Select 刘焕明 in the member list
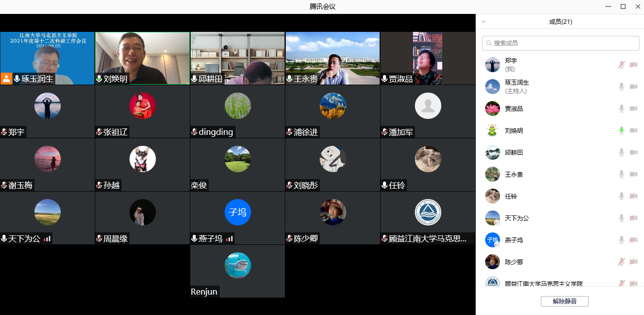This screenshot has width=644, height=315. coord(514,130)
